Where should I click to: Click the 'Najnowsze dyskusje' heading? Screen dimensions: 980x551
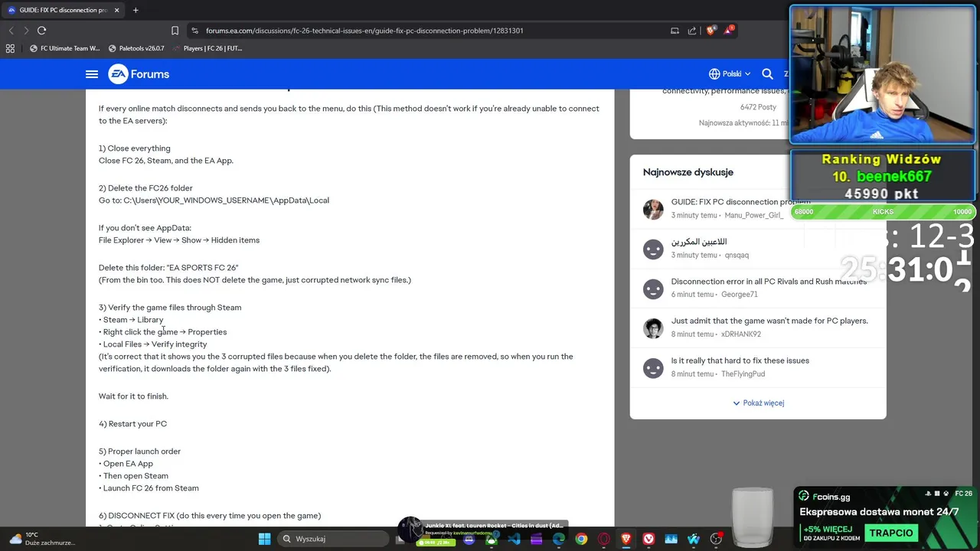[688, 172]
